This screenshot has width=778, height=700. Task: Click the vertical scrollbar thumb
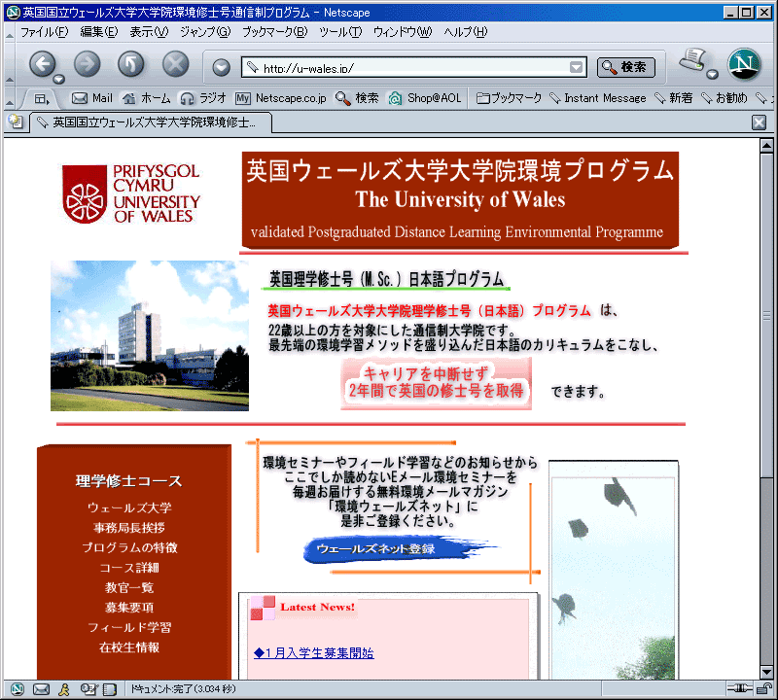(x=766, y=316)
